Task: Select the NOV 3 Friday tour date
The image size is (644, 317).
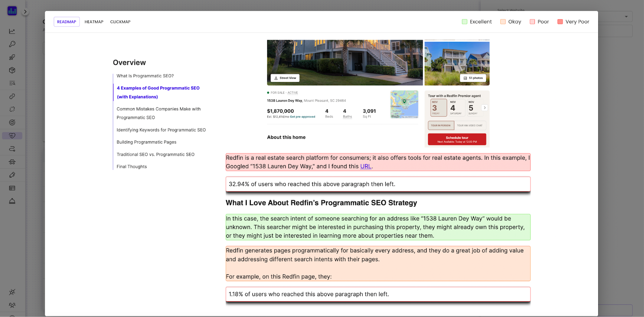Action: [438, 107]
